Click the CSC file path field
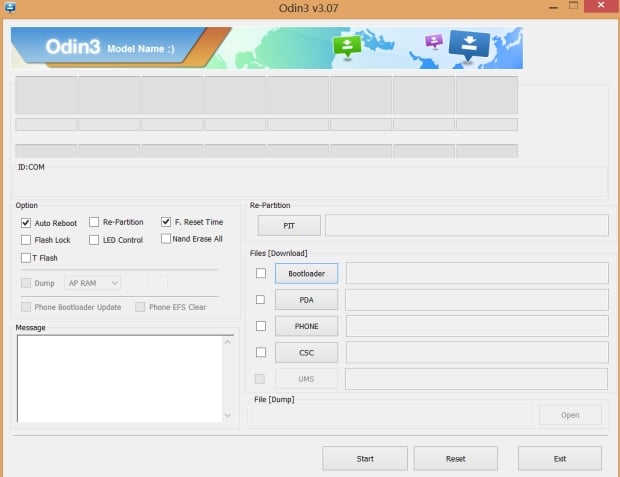The height and width of the screenshot is (477, 620). point(477,353)
